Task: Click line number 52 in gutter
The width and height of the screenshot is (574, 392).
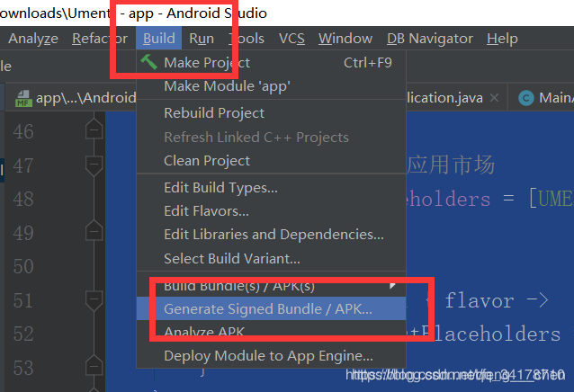Action: click(x=23, y=334)
